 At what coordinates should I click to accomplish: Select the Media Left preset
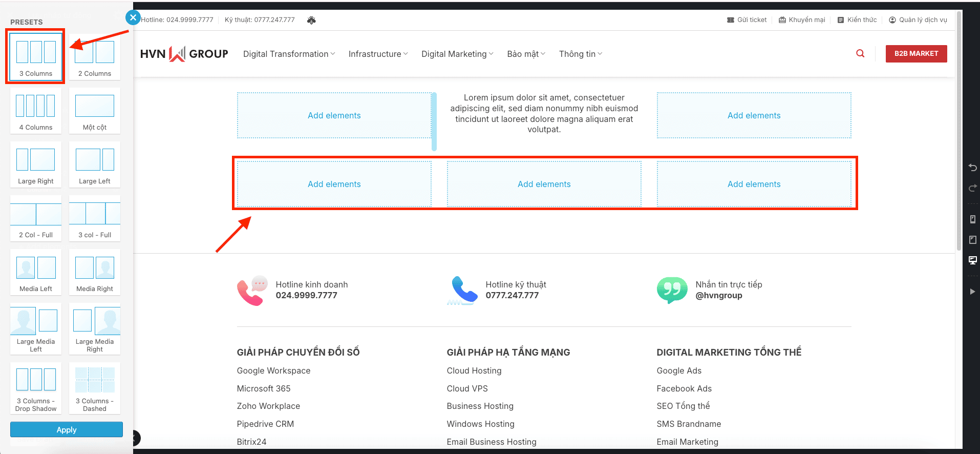pyautogui.click(x=36, y=272)
